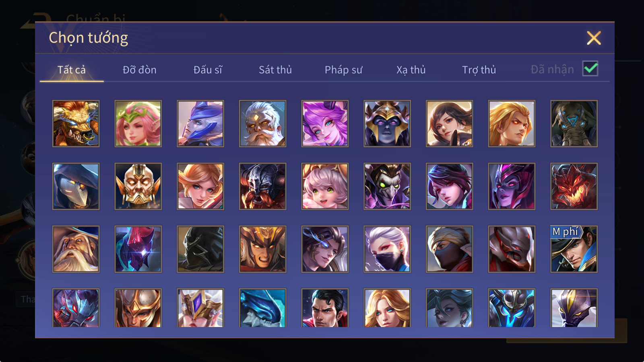Choose the white-bearded old warrior hero

tap(262, 123)
